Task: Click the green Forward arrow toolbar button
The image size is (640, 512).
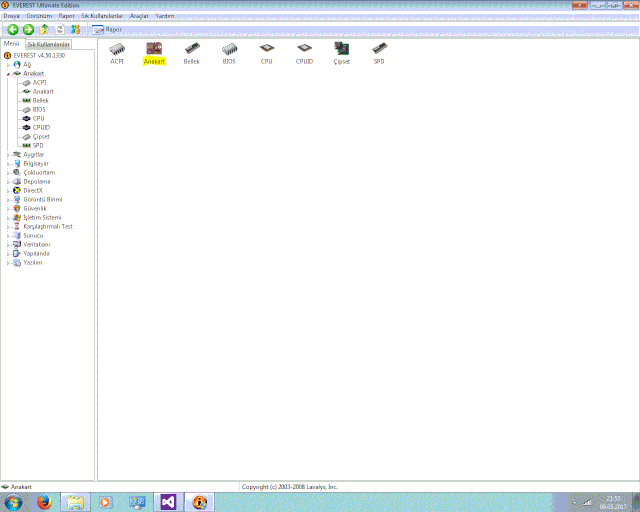Action: [28, 29]
